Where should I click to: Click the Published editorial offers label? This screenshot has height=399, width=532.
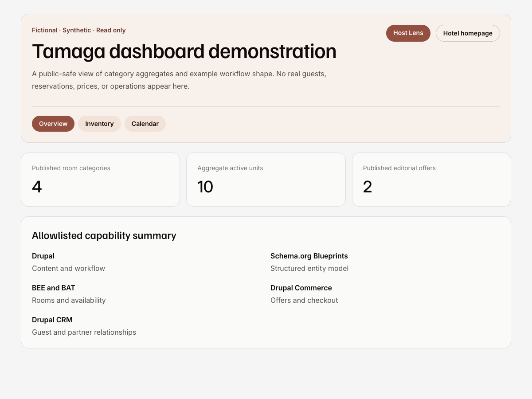pyautogui.click(x=399, y=168)
